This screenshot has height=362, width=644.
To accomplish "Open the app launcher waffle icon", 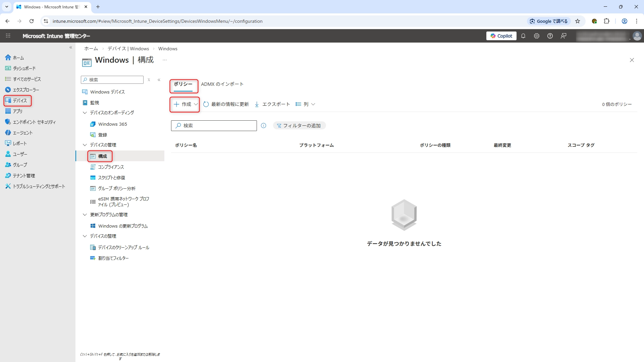I will coord(8,36).
